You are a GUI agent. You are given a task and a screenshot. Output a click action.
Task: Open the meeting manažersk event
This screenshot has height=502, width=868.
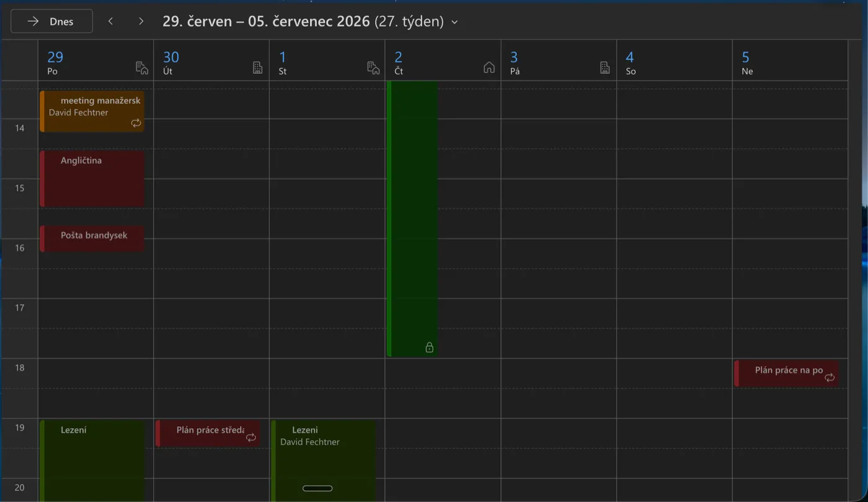(x=92, y=112)
